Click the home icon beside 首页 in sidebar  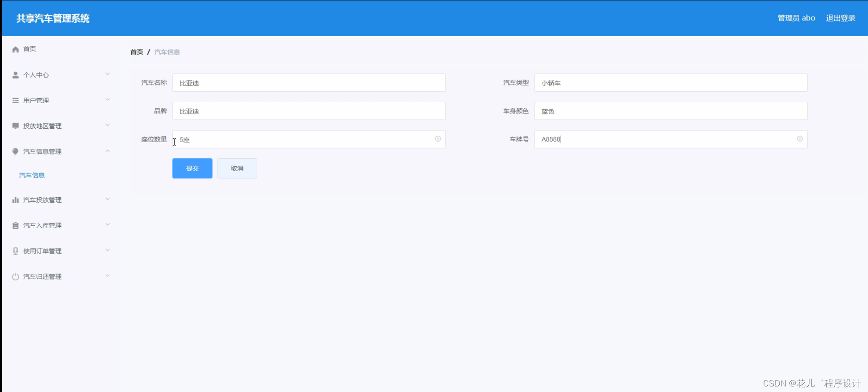point(15,49)
